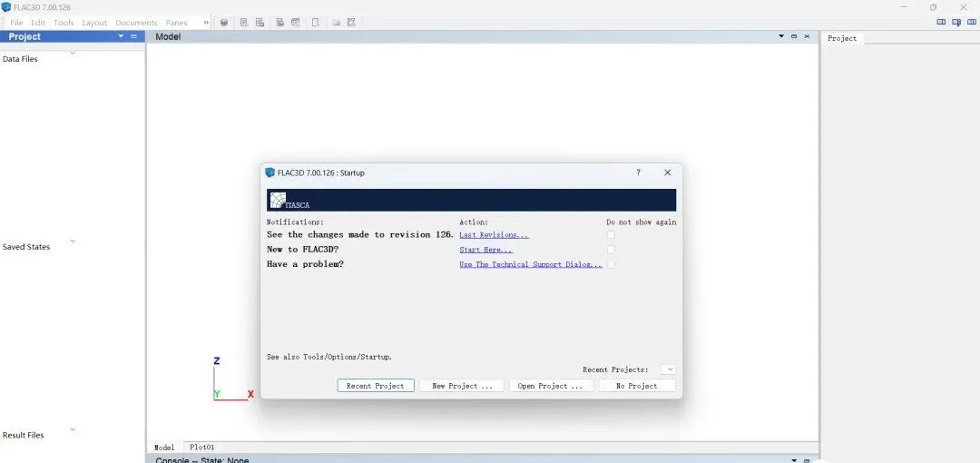Image resolution: width=980 pixels, height=463 pixels.
Task: Click the help question mark in the Startup dialog
Action: click(638, 172)
